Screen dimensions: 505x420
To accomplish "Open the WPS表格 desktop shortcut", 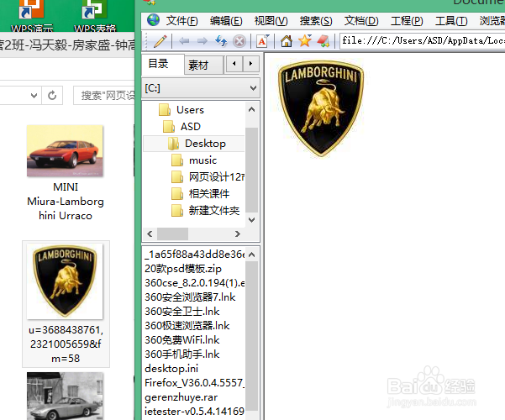I will click(x=95, y=15).
